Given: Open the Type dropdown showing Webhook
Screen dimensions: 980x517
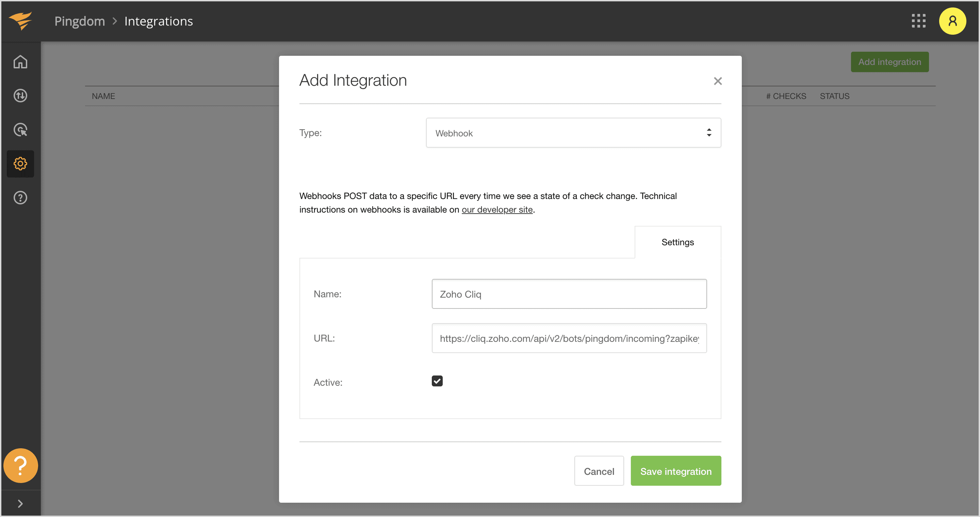Looking at the screenshot, I should point(573,133).
